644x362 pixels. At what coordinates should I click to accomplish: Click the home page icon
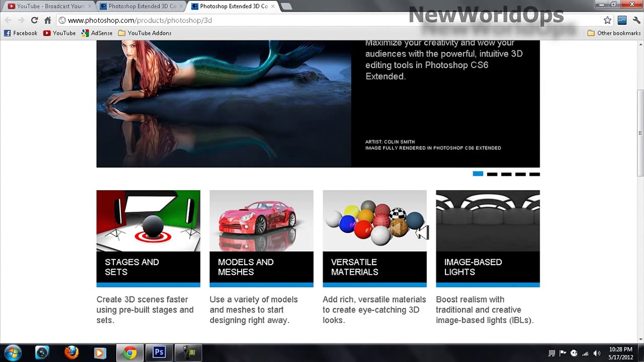[x=48, y=20]
